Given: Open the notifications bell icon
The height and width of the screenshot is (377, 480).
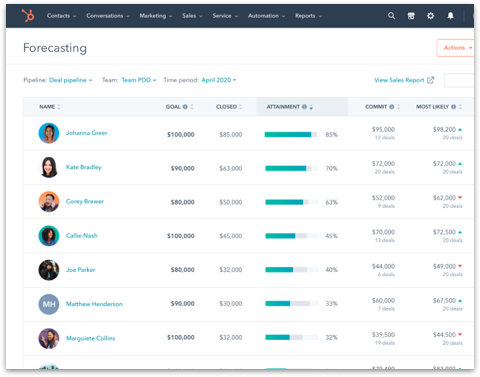Looking at the screenshot, I should [450, 16].
